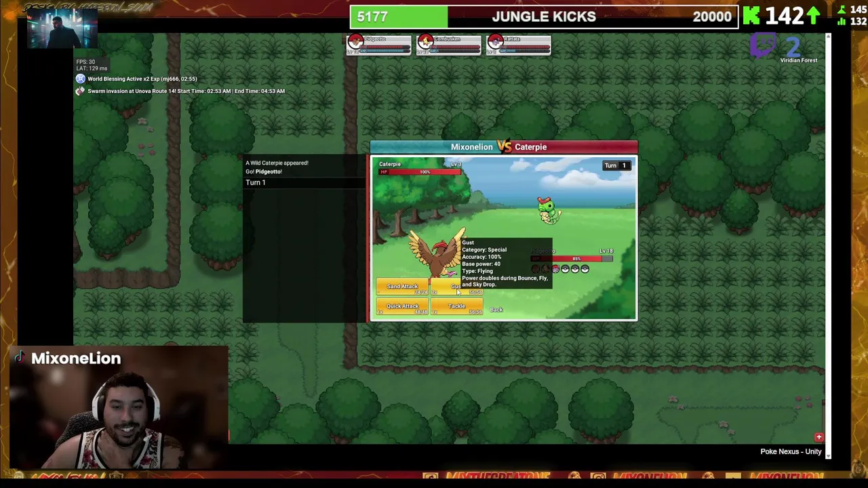This screenshot has height=488, width=868.
Task: Click the green Kick logo icon
Action: point(751,16)
